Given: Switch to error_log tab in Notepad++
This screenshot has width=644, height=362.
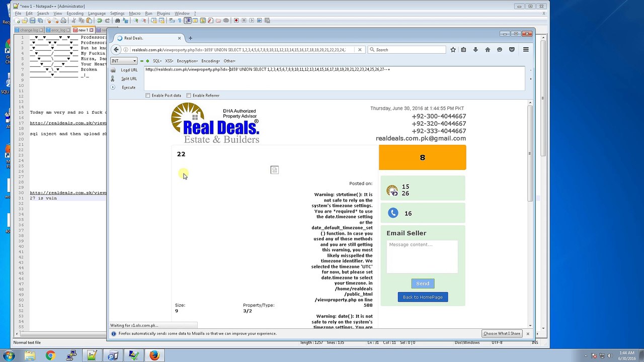Looking at the screenshot, I should click(58, 30).
